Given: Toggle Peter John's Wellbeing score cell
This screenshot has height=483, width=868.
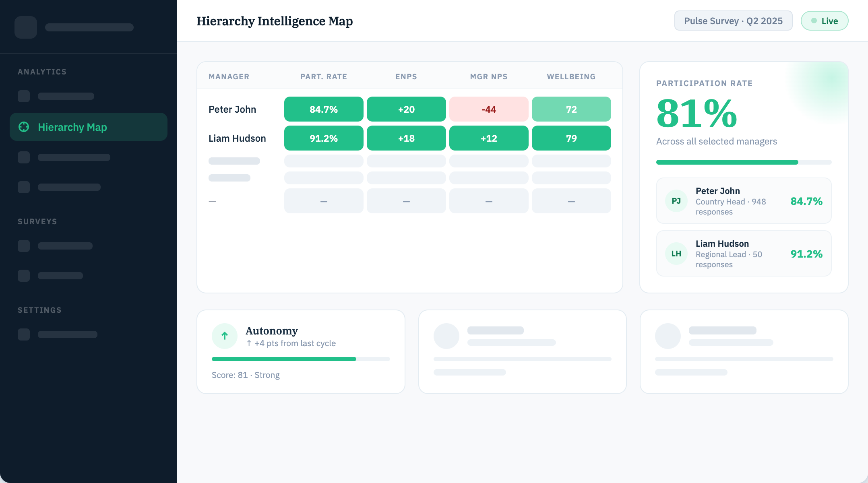Looking at the screenshot, I should (x=571, y=109).
